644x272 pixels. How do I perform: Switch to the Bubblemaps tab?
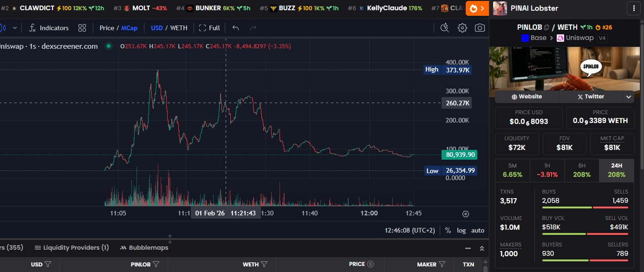(x=144, y=248)
